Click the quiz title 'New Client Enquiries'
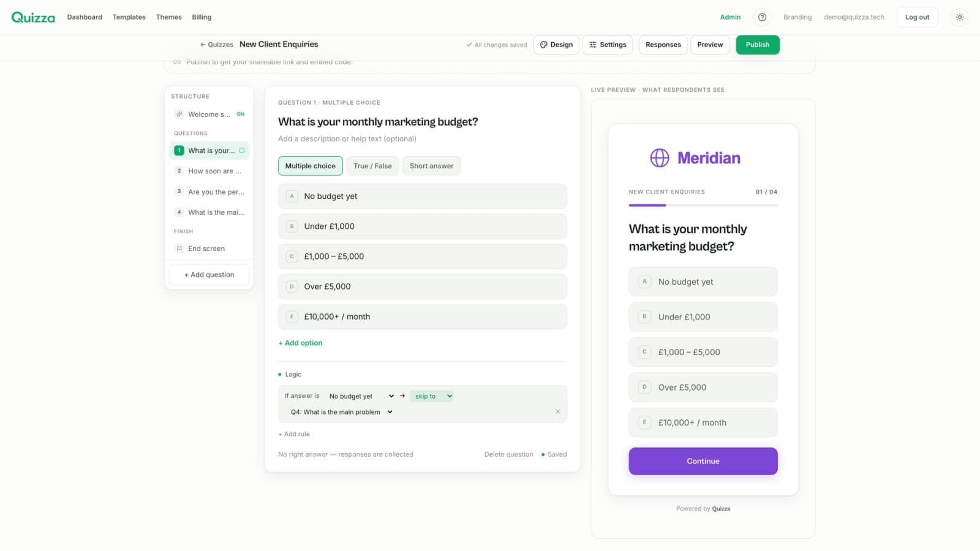The width and height of the screenshot is (980, 551). coord(279,44)
